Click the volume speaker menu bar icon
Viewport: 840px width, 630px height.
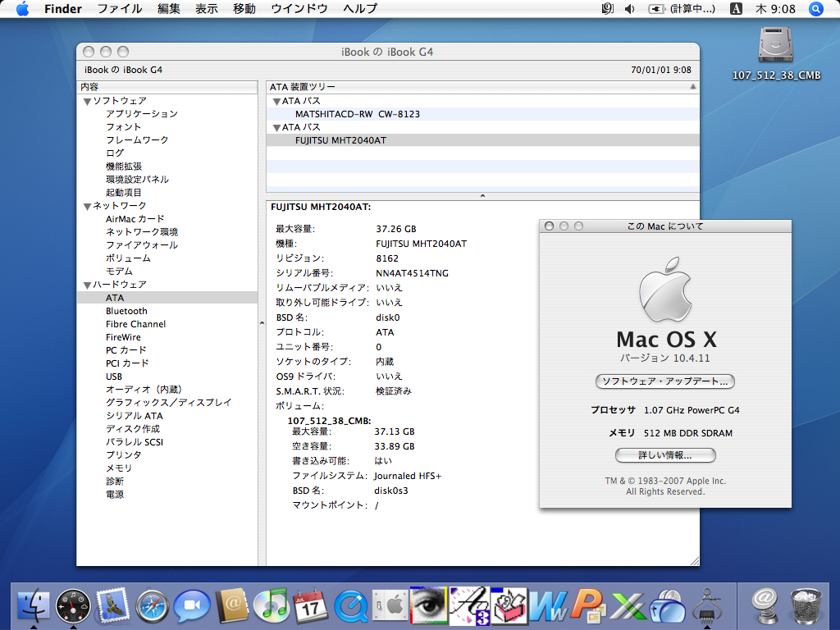(630, 9)
